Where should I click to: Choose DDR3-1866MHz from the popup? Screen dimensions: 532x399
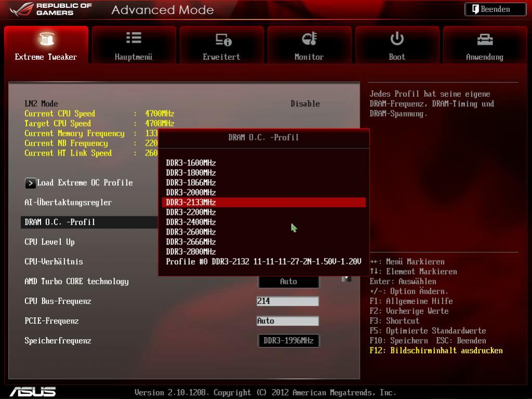coord(264,183)
